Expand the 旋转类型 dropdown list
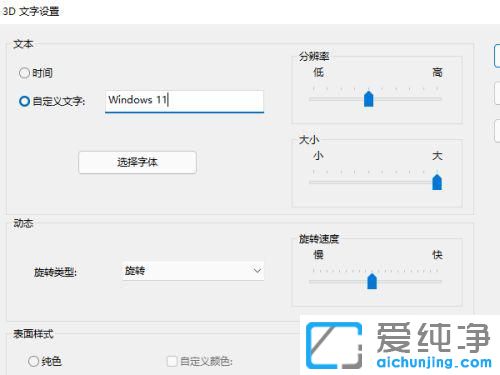 coord(193,271)
